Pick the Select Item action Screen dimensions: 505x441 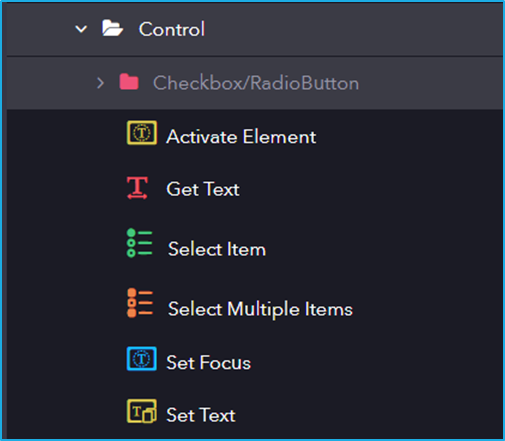click(217, 249)
